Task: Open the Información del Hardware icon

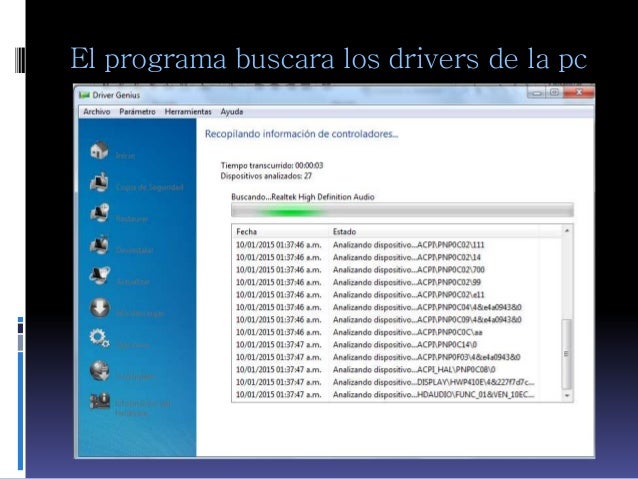Action: (100, 400)
